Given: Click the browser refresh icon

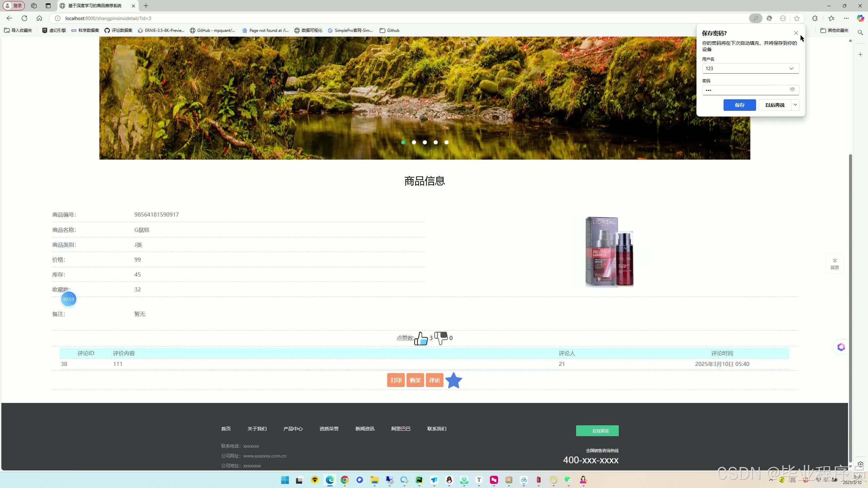Looking at the screenshot, I should point(24,18).
